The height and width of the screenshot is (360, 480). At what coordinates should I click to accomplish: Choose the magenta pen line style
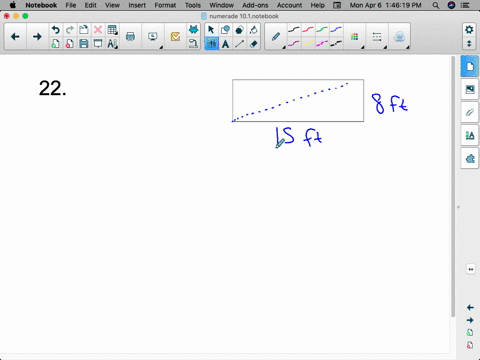pos(322,43)
